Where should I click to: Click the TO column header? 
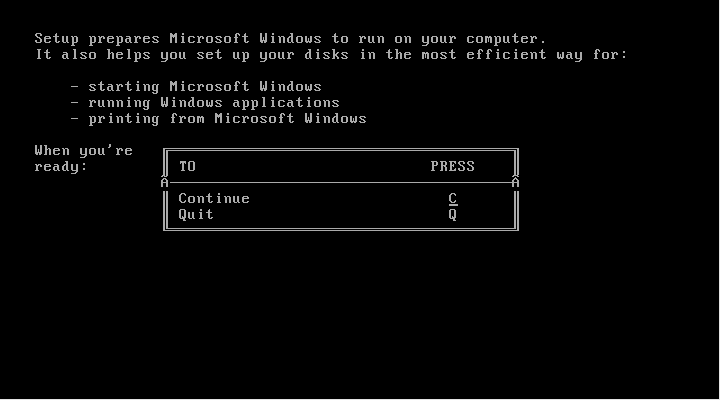(187, 166)
